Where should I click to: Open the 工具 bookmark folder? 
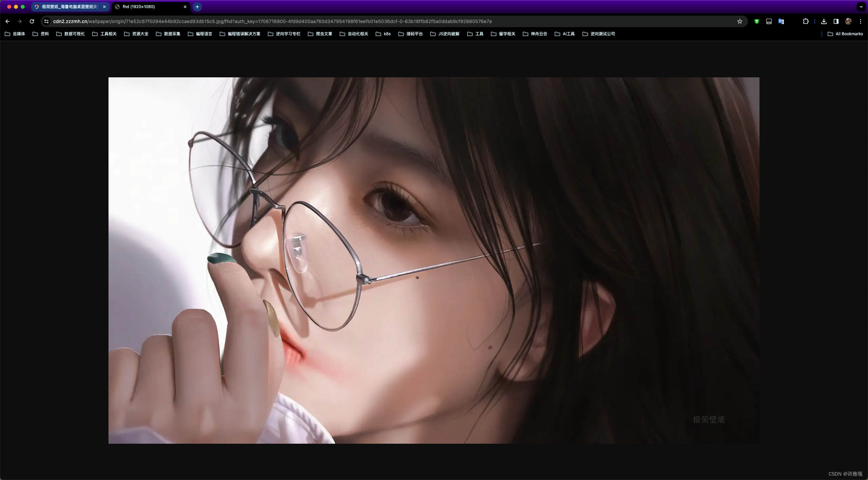pos(475,34)
